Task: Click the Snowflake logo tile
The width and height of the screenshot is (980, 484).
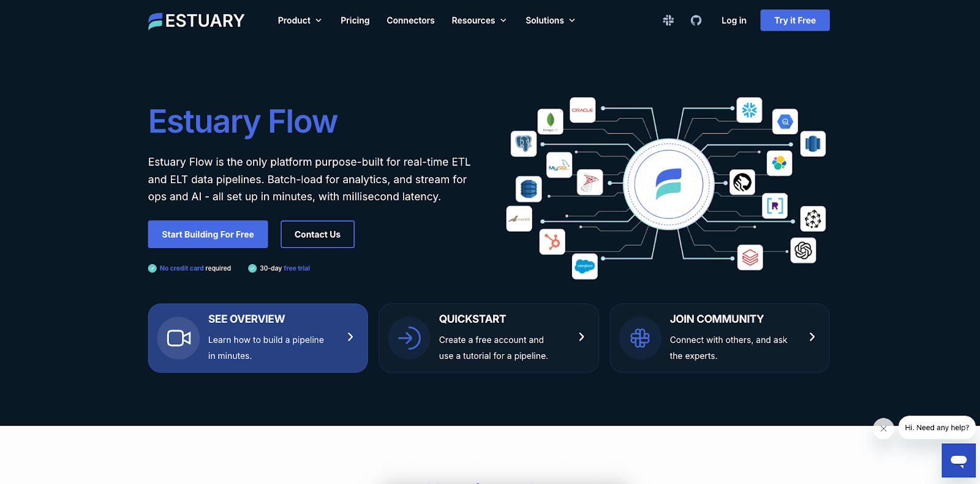Action: pyautogui.click(x=750, y=110)
